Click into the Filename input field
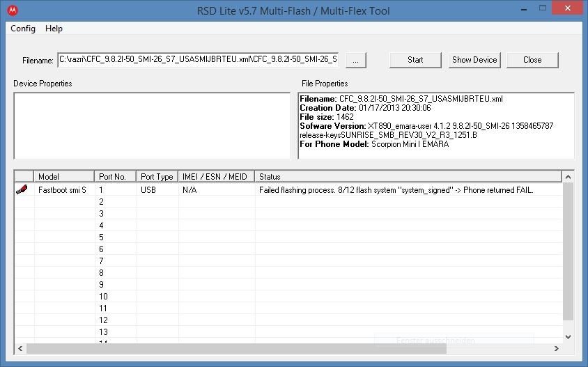This screenshot has width=588, height=367. click(198, 60)
